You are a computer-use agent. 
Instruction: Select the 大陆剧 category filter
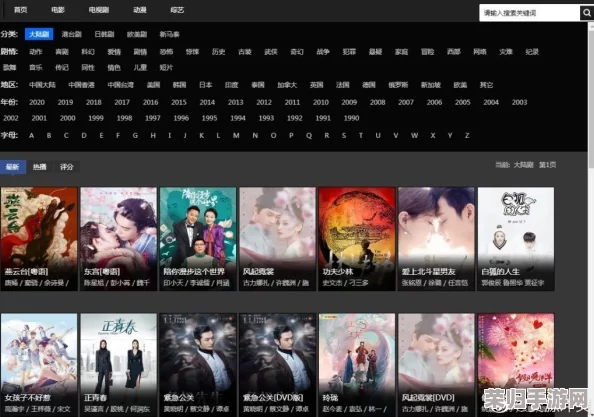pyautogui.click(x=39, y=34)
